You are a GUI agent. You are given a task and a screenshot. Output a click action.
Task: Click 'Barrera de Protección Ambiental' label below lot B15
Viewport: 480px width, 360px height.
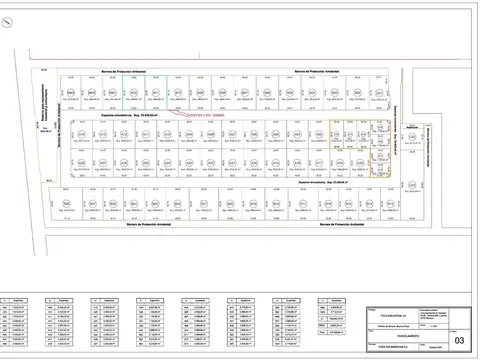click(342, 224)
